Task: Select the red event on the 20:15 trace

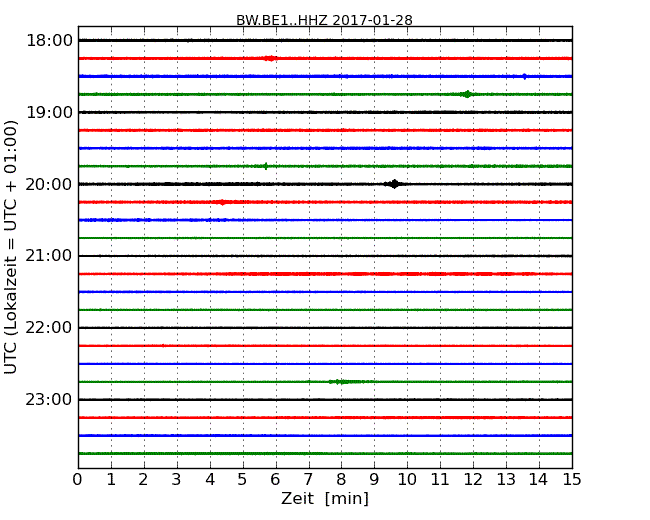Action: coord(223,202)
